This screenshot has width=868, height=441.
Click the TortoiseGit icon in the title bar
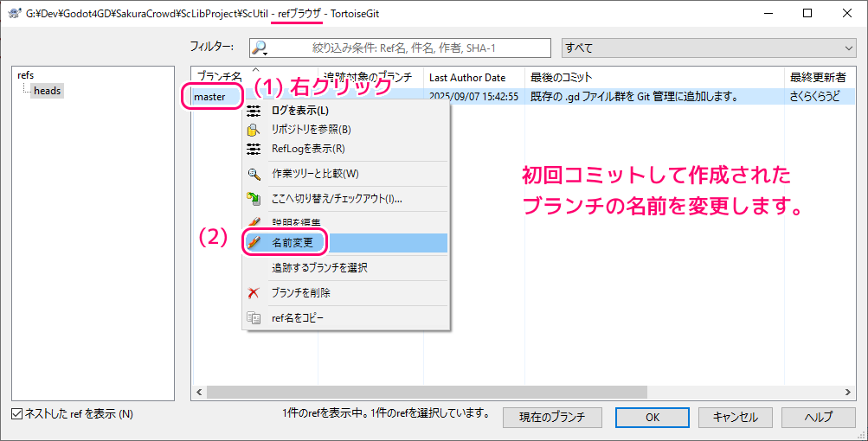(15, 13)
